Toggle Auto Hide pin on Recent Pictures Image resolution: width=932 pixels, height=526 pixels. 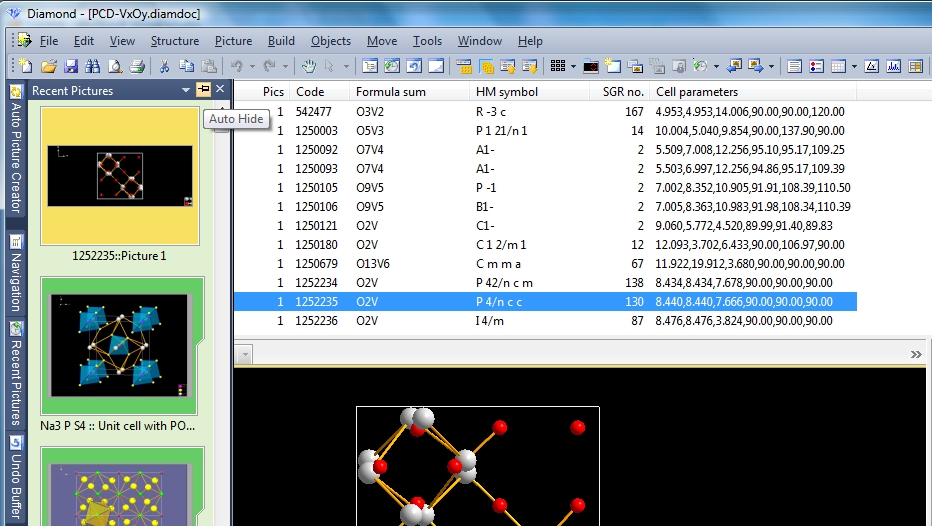(x=204, y=90)
